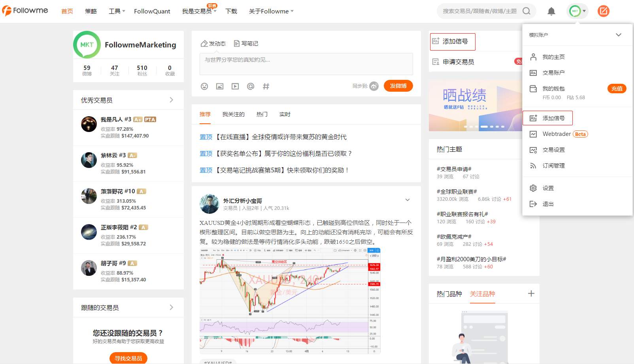634x364 pixels.
Task: Click the active carousel indicator on banner
Action: pos(484,126)
